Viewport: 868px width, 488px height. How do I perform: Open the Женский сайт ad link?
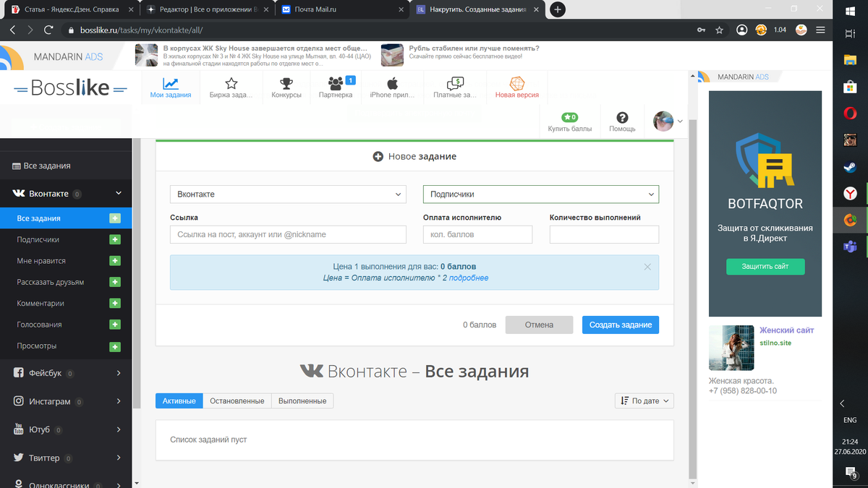coord(787,330)
